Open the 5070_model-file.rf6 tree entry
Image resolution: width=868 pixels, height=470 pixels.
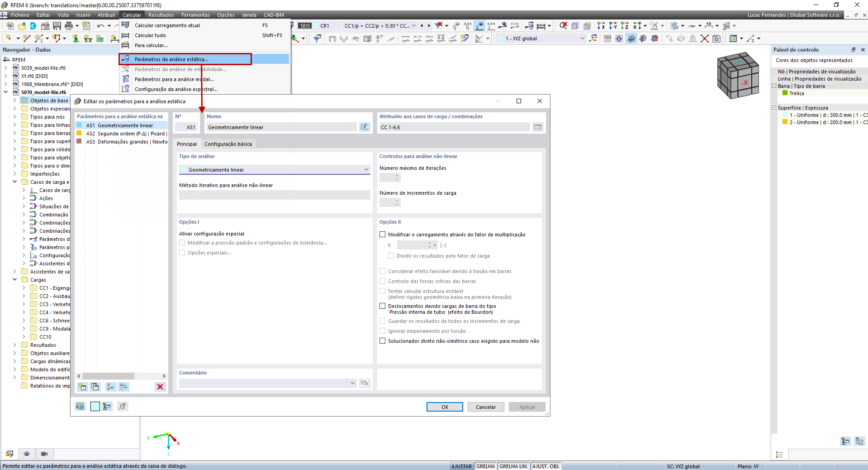click(x=43, y=92)
